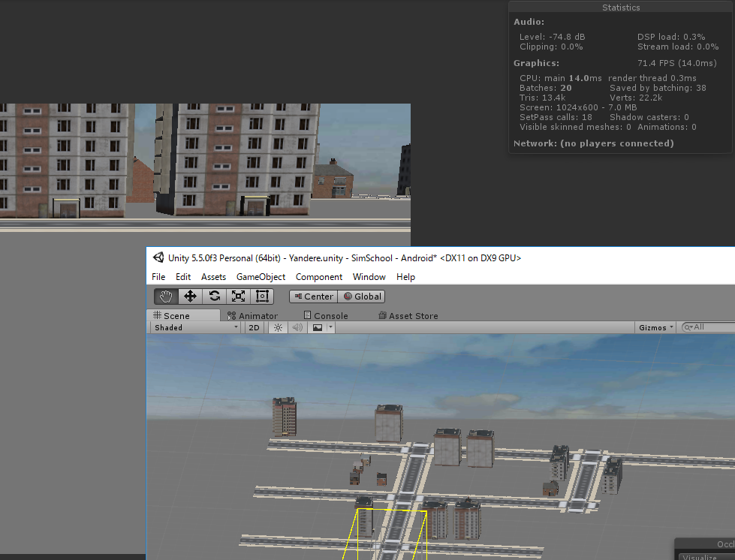This screenshot has height=560, width=735.
Task: Click the Unity logo in title bar
Action: [158, 257]
